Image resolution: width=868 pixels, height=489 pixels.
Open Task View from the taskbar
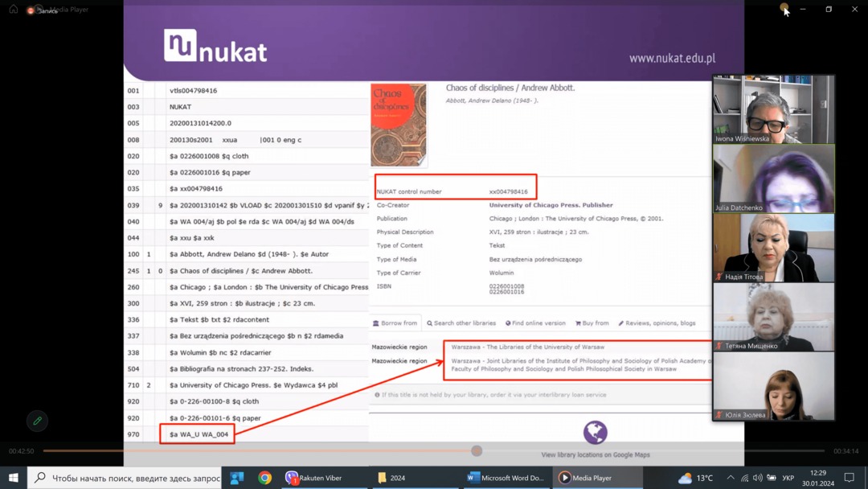point(237,478)
